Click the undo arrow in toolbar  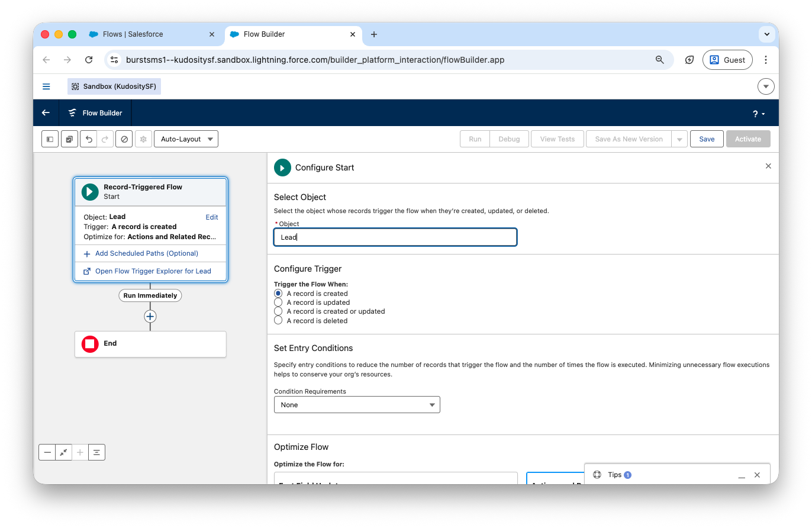click(x=89, y=139)
